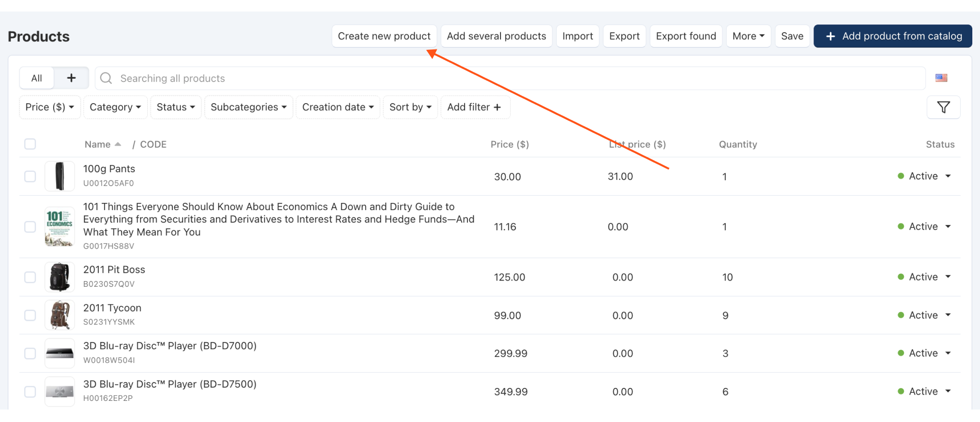The width and height of the screenshot is (980, 422).
Task: Edit quantity 10 for 2011 Pit Boss
Action: point(728,277)
